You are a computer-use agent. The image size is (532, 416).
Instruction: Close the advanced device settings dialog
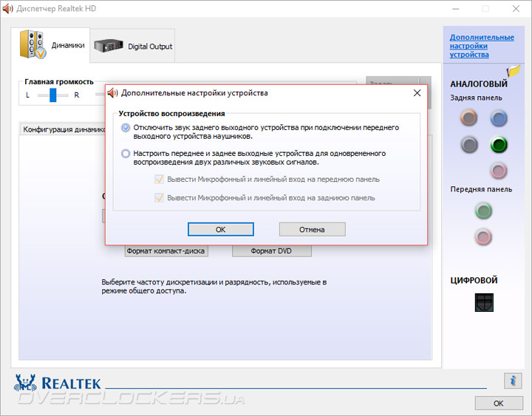tap(417, 92)
